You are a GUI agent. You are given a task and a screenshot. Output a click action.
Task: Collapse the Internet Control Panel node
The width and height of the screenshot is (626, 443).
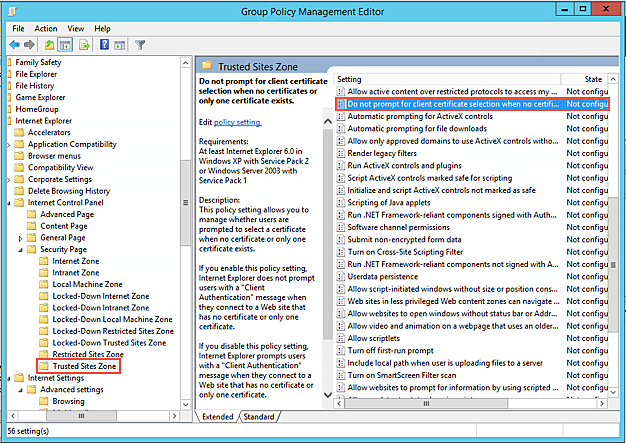coord(10,203)
